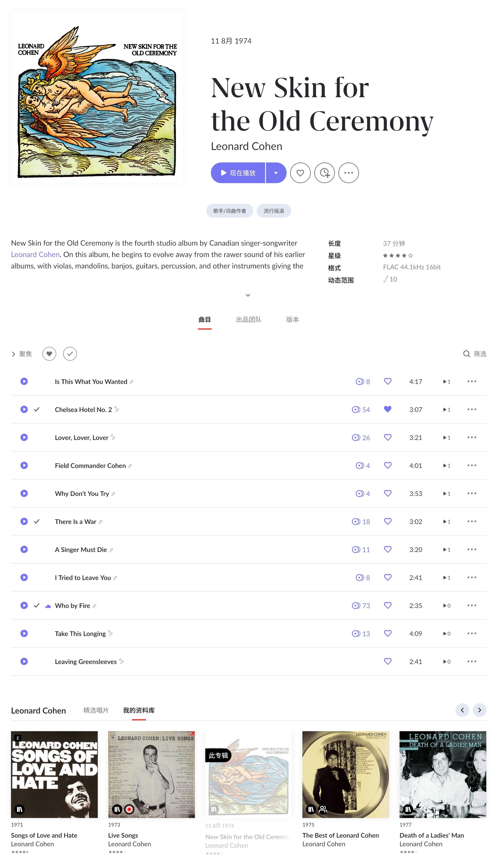Play the track Leaving Greensleeves
Viewport: 496px width, 868px height.
[x=24, y=661]
